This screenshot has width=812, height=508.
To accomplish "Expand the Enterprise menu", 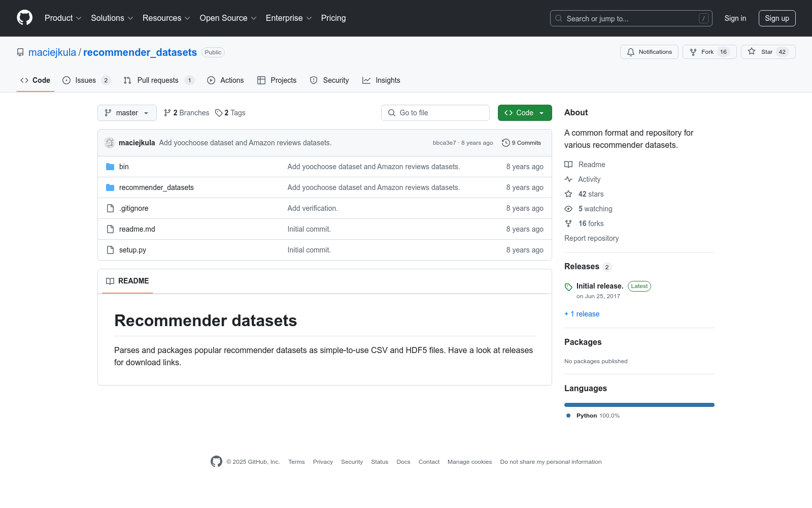I will (x=289, y=18).
